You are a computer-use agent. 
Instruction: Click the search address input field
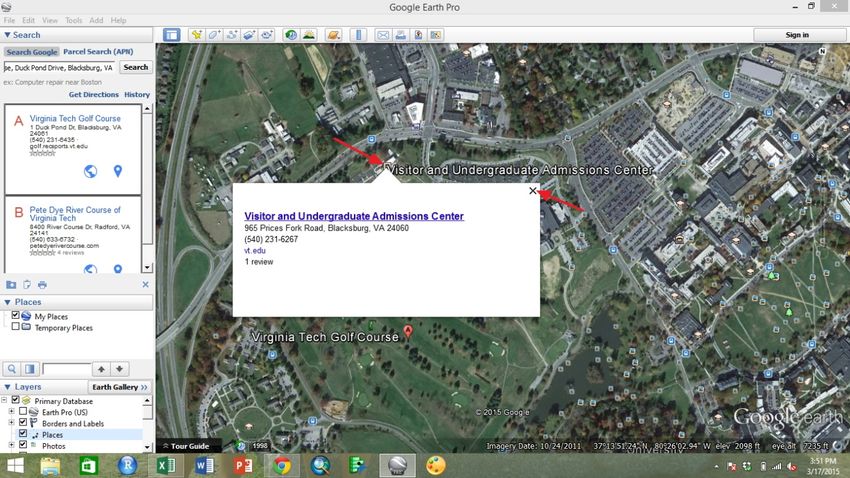[60, 68]
